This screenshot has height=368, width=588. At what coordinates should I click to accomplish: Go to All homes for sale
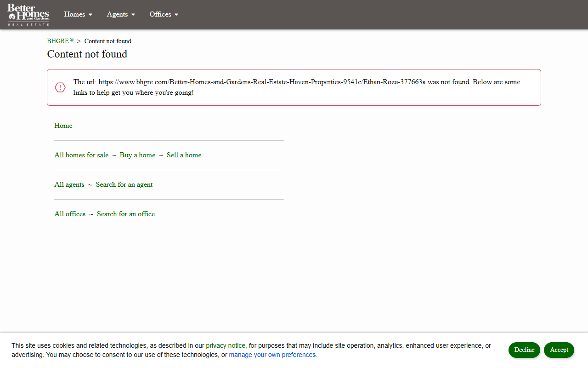click(x=81, y=155)
